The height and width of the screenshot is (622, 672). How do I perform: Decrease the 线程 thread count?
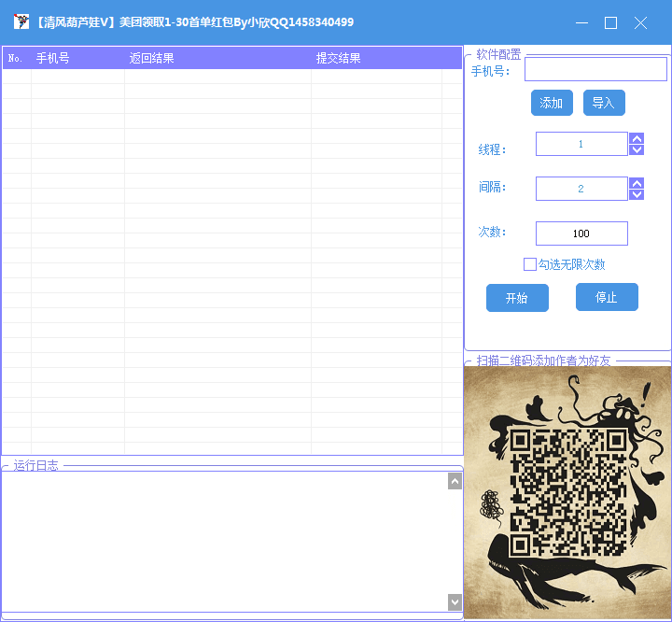tap(637, 149)
